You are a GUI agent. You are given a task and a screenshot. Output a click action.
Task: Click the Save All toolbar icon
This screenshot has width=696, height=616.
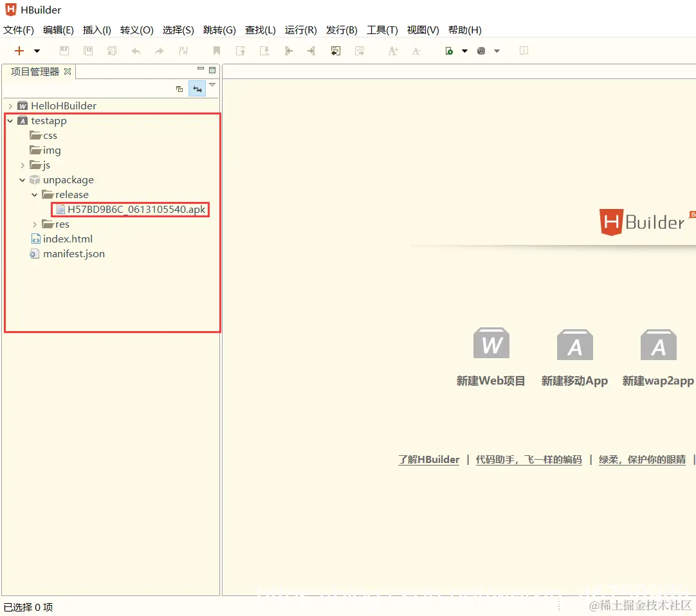click(112, 51)
